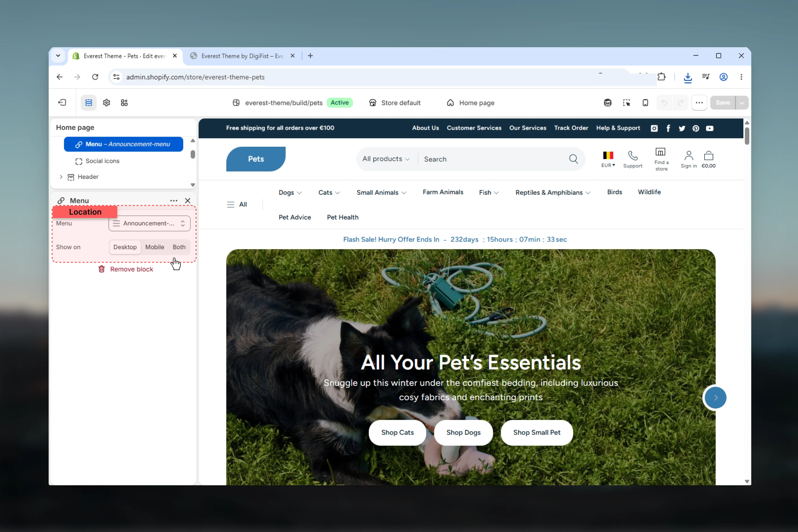This screenshot has width=798, height=532.
Task: Open the Sections panel icon
Action: [89, 102]
